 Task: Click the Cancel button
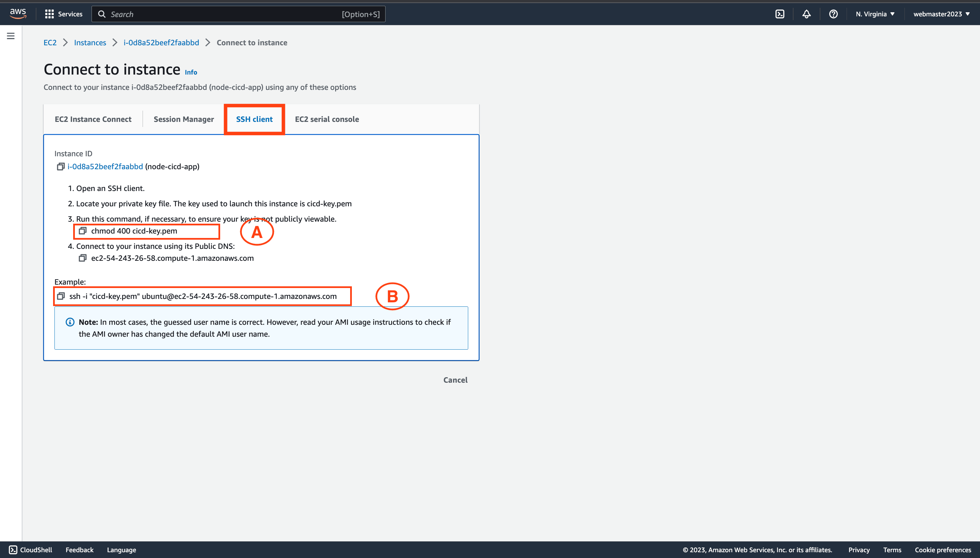(455, 380)
